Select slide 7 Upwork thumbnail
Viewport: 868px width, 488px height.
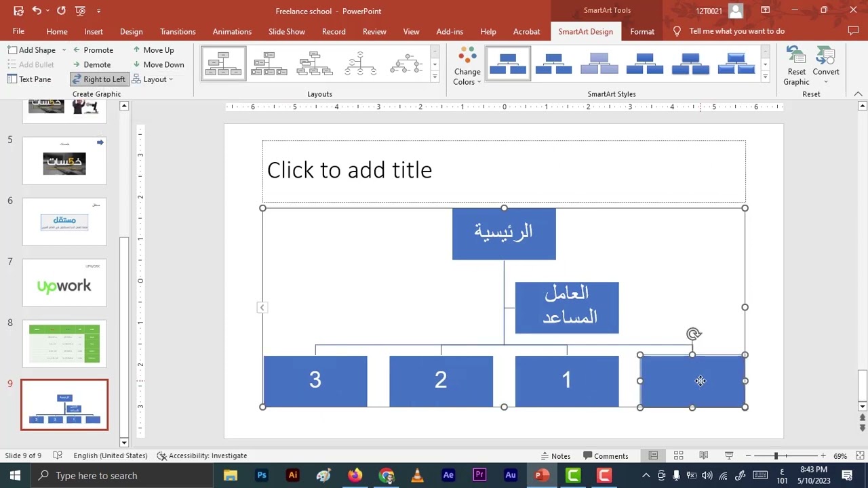tap(64, 283)
